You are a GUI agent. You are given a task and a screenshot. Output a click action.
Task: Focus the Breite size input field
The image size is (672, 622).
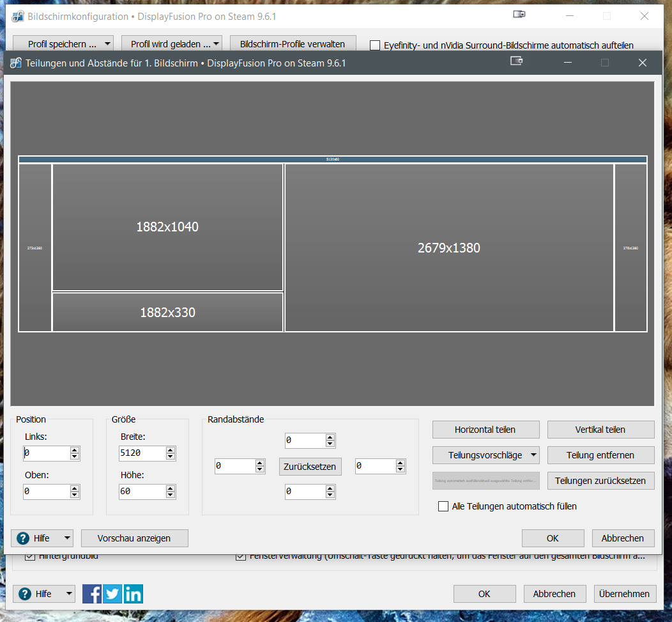point(142,453)
